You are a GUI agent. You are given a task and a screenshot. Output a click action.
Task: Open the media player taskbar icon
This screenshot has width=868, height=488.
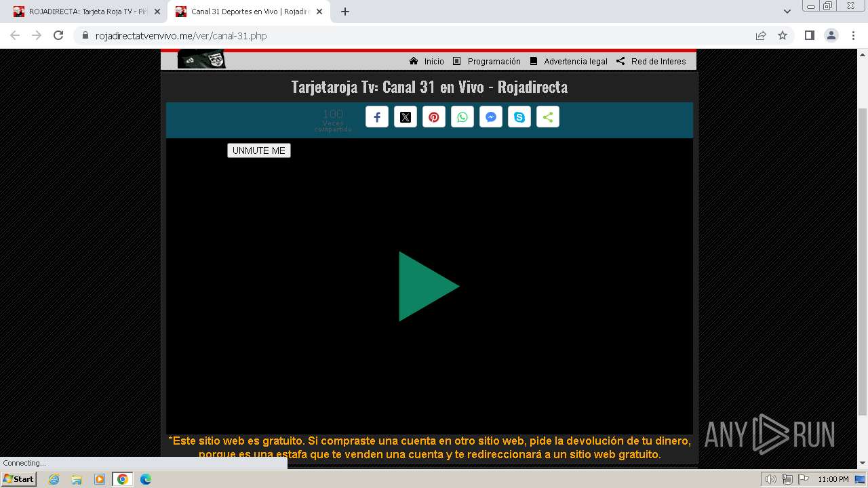point(100,479)
